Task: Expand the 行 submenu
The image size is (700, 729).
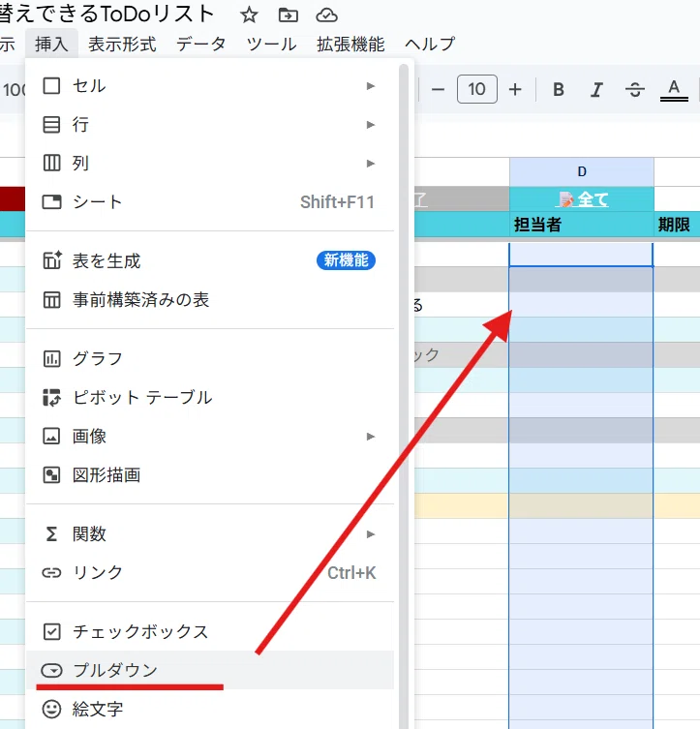Action: pyautogui.click(x=210, y=125)
